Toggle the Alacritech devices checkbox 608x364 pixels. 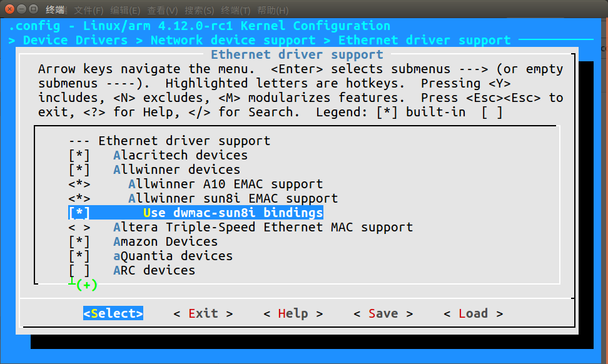(x=79, y=156)
